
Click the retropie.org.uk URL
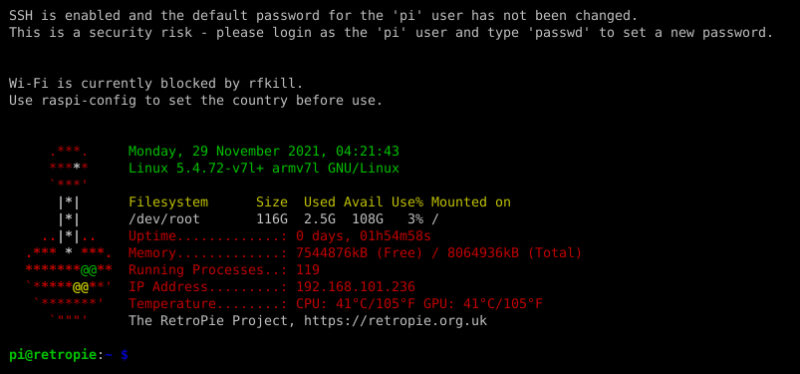tap(395, 321)
